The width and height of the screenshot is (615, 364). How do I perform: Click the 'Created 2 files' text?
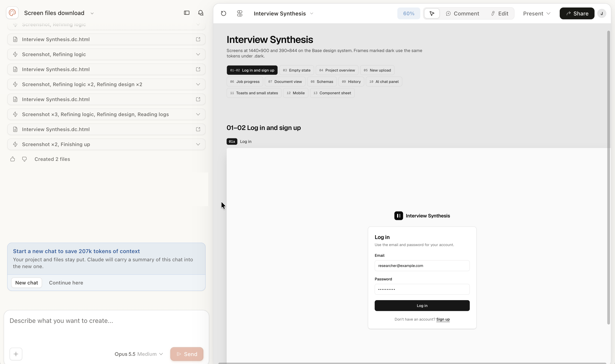pos(52,159)
